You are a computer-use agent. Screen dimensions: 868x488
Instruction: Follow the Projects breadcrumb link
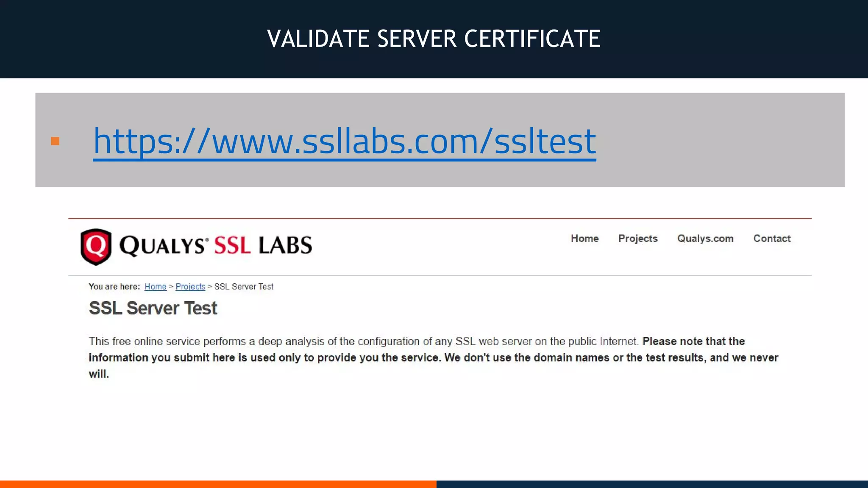[x=190, y=287]
